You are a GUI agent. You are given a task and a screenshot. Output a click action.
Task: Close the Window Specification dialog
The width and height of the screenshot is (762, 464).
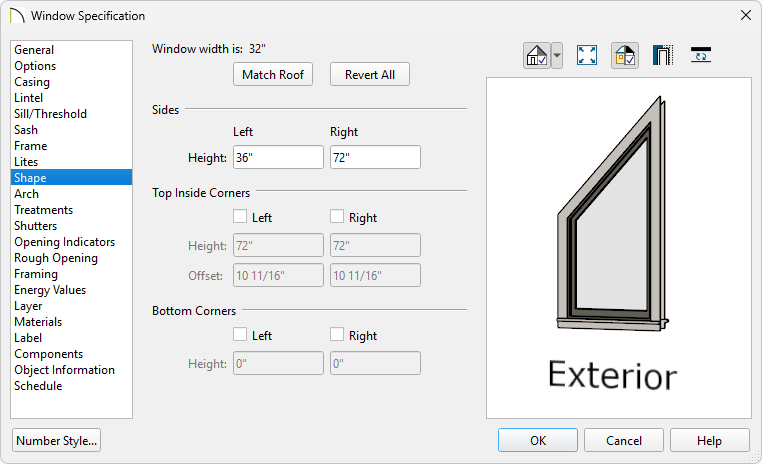[x=746, y=16]
